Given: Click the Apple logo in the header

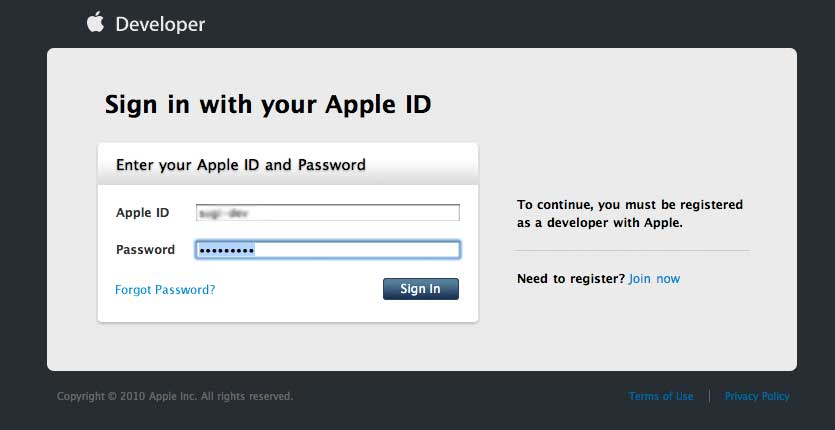Looking at the screenshot, I should pyautogui.click(x=96, y=22).
